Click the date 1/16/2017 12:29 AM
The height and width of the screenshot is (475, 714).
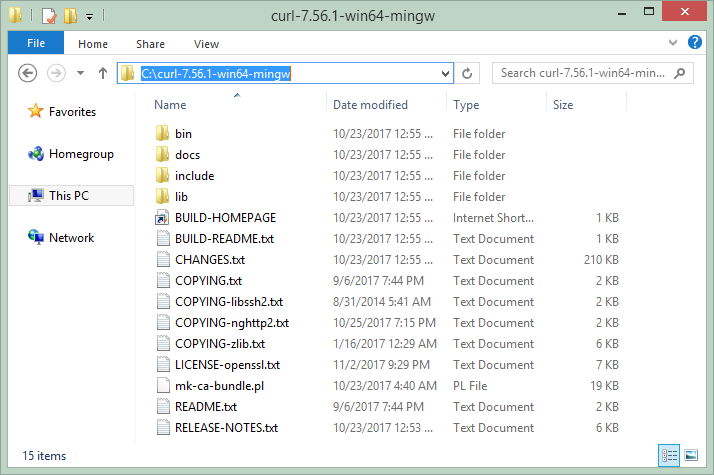(385, 344)
